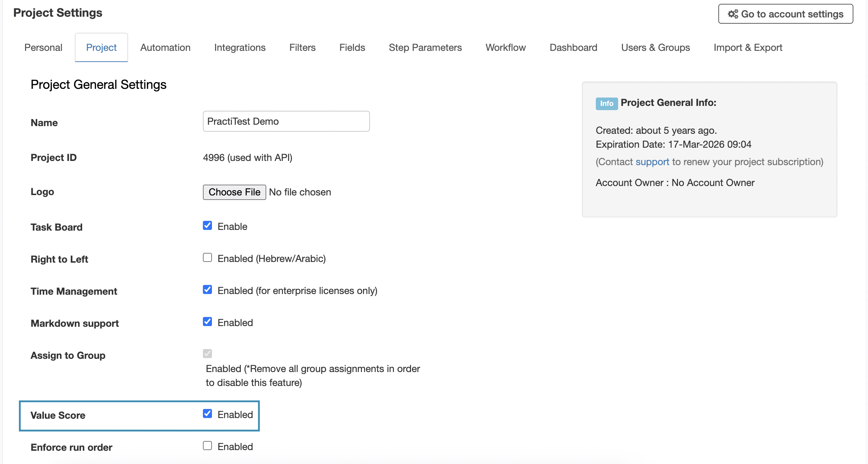
Task: Go to the Filters tab
Action: 302,47
